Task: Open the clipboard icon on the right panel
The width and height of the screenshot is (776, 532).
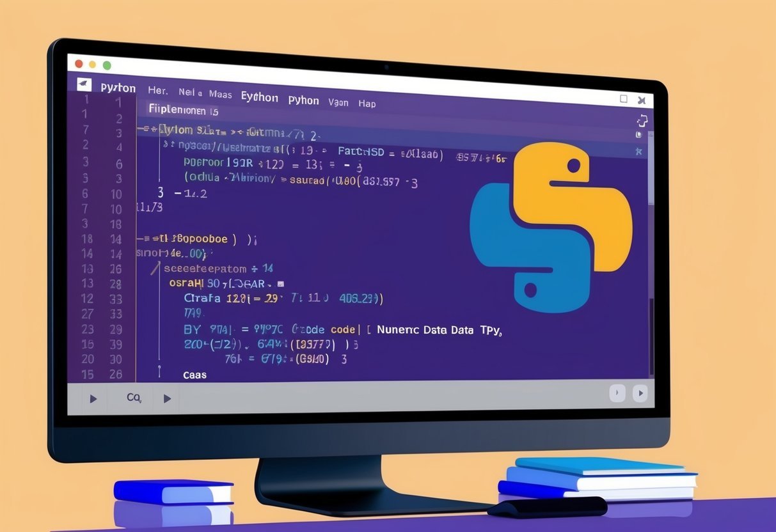Action: pyautogui.click(x=638, y=134)
